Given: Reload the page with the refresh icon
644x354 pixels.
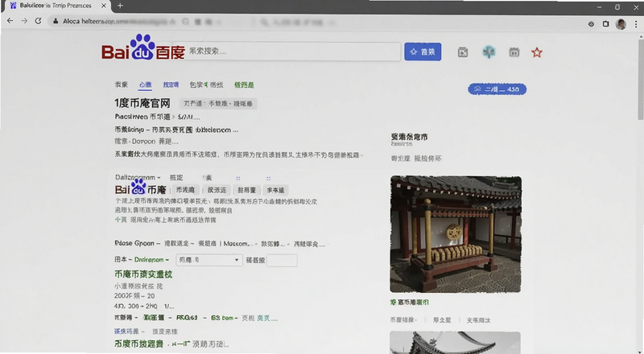Looking at the screenshot, I should 38,21.
